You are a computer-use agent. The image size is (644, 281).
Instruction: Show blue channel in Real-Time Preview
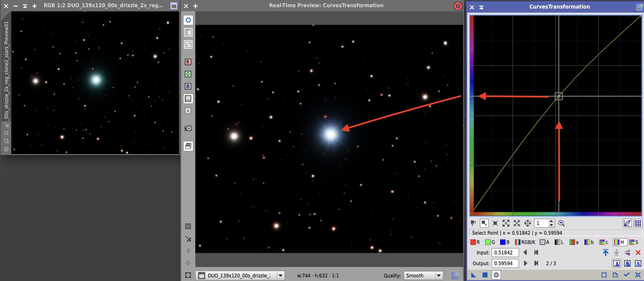(x=188, y=86)
